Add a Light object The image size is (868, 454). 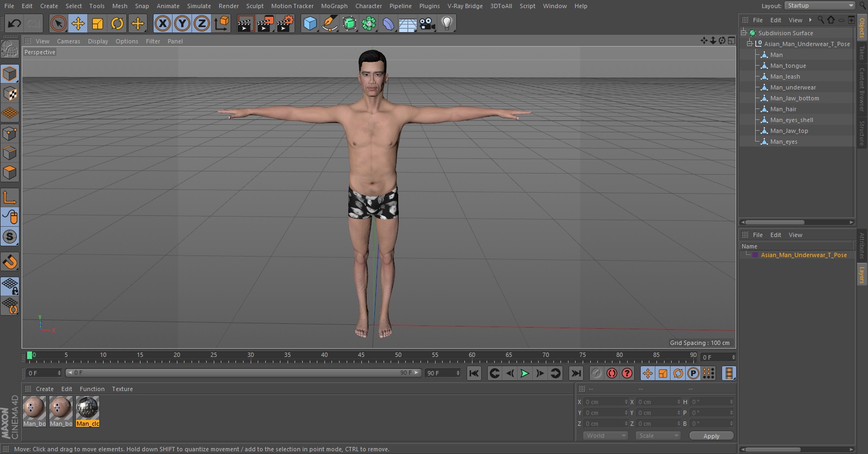tap(447, 23)
